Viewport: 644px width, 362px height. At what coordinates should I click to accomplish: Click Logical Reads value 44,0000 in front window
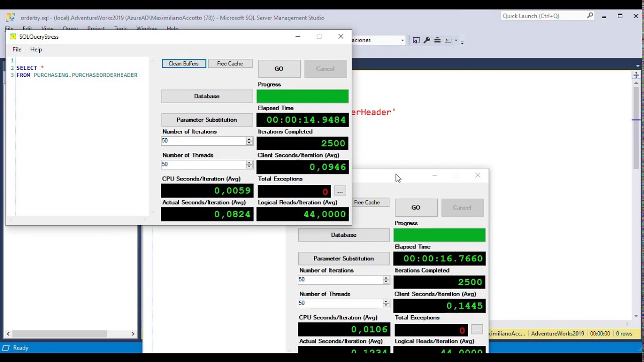pyautogui.click(x=302, y=214)
